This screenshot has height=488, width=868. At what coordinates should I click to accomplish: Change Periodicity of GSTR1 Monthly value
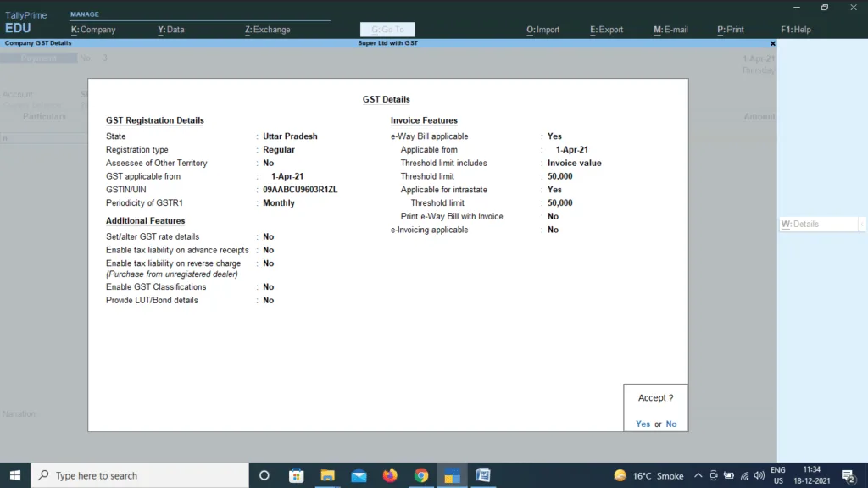pos(279,203)
